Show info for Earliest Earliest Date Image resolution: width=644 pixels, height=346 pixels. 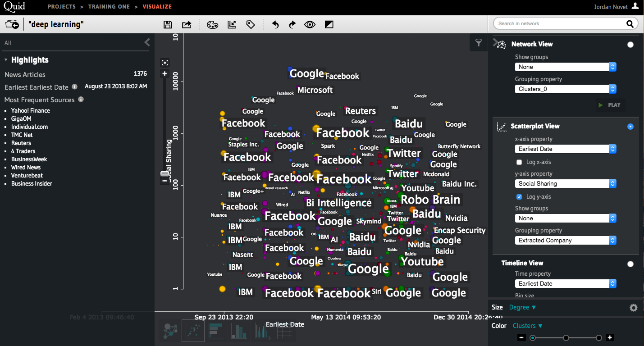pyautogui.click(x=75, y=86)
